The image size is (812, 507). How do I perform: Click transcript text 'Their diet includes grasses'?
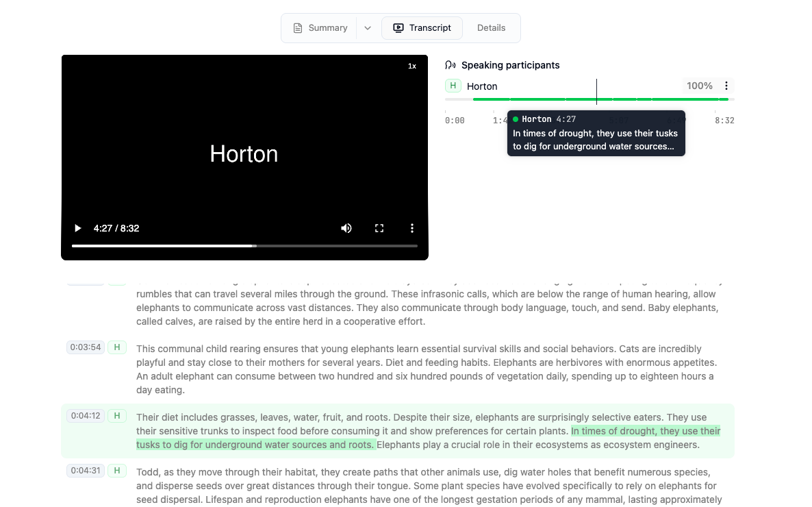click(x=196, y=417)
